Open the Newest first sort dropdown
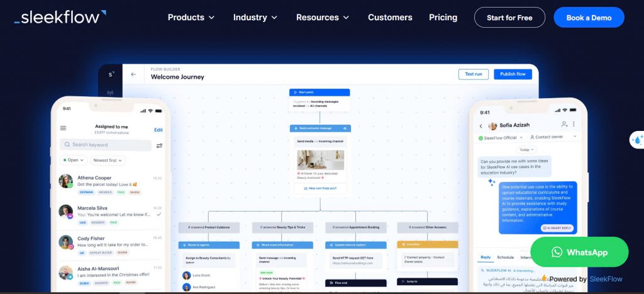Viewport: 644px width, 294px height. click(107, 161)
